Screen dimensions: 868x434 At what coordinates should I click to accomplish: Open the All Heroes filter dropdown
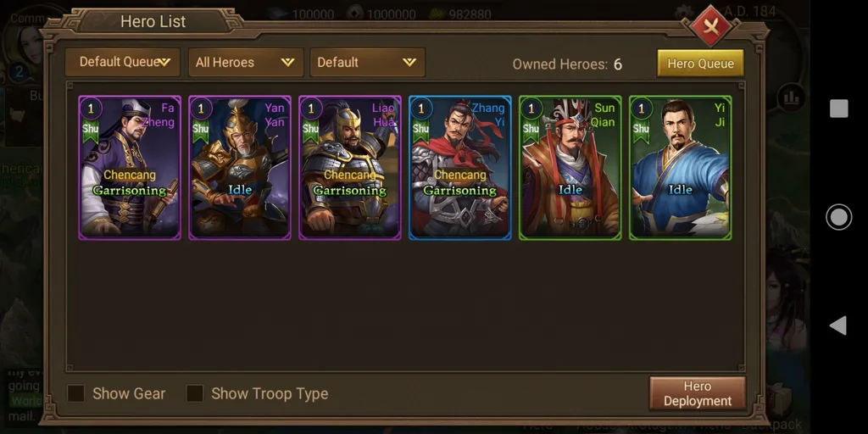click(246, 62)
